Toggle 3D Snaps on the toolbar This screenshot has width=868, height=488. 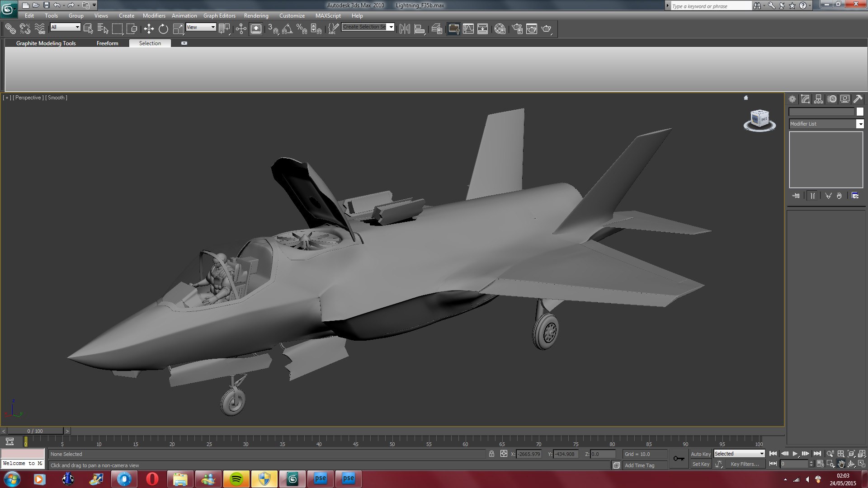pyautogui.click(x=273, y=29)
